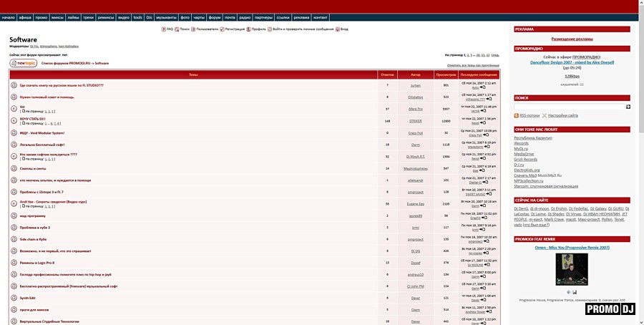
Task: Go to last post icon in Jurken row
Action: point(482,87)
